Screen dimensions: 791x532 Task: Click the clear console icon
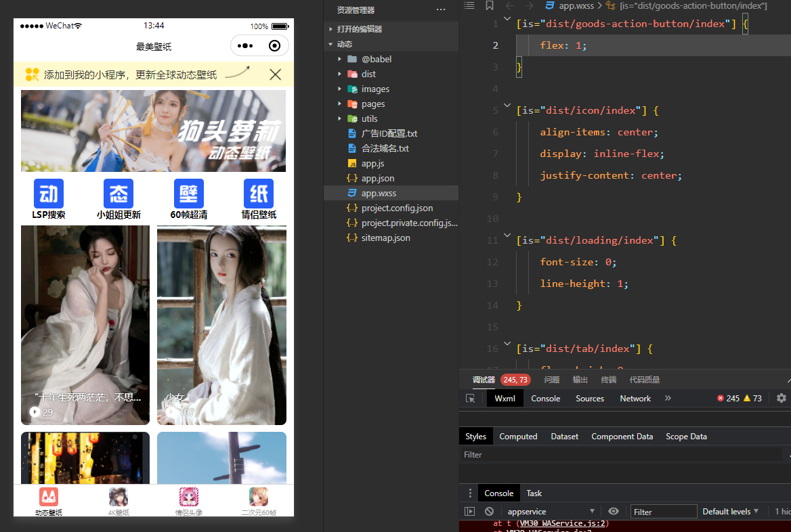[489, 512]
